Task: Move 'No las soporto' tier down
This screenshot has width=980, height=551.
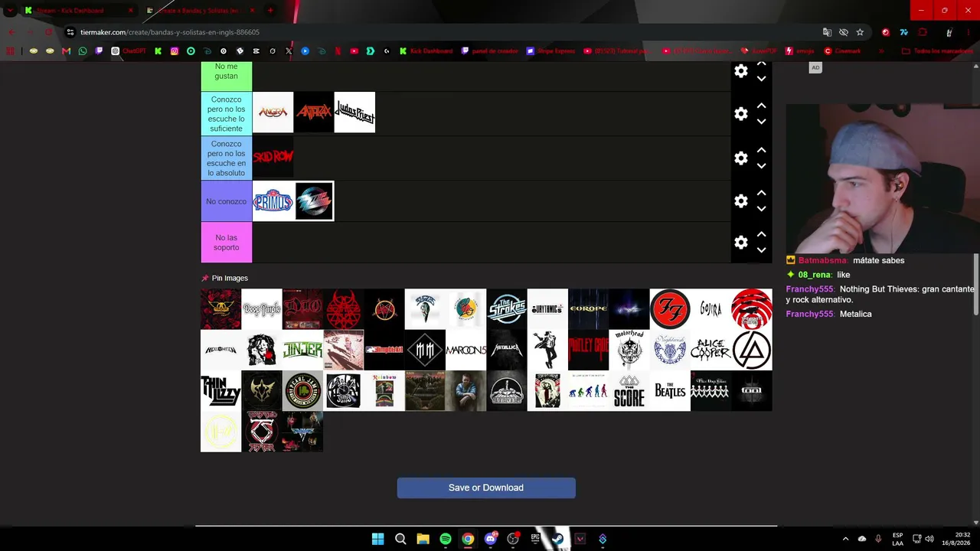Action: (x=762, y=250)
